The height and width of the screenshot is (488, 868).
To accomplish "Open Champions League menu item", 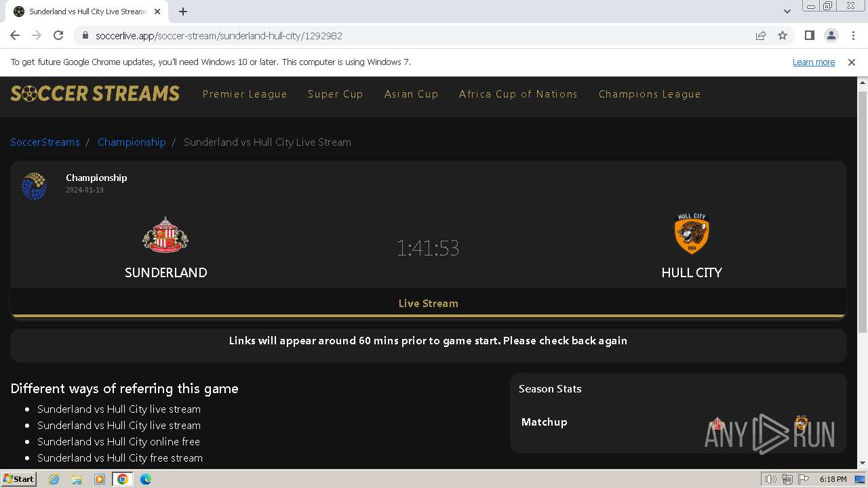I will [650, 94].
